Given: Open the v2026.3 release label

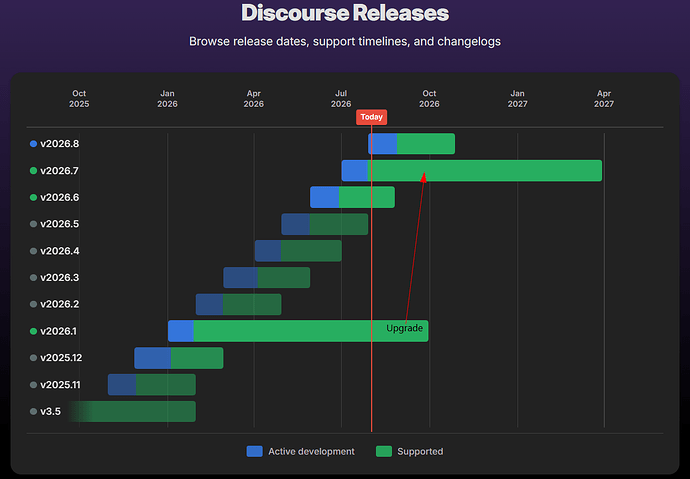Looking at the screenshot, I should tap(59, 278).
